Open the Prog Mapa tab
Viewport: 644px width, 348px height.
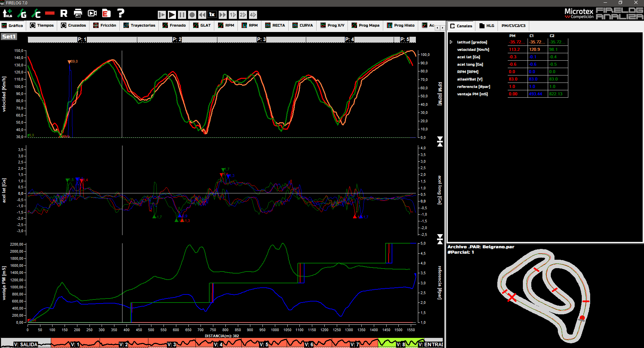365,26
